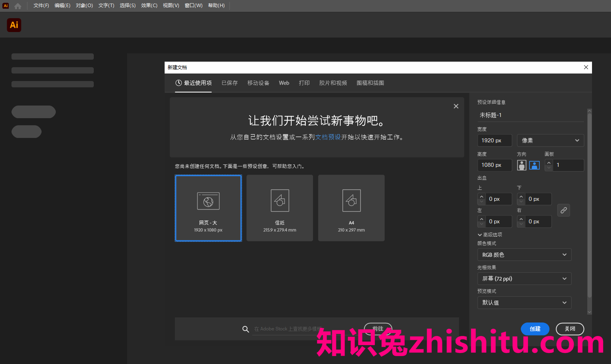Close the 新建文档 dialog window

[586, 67]
